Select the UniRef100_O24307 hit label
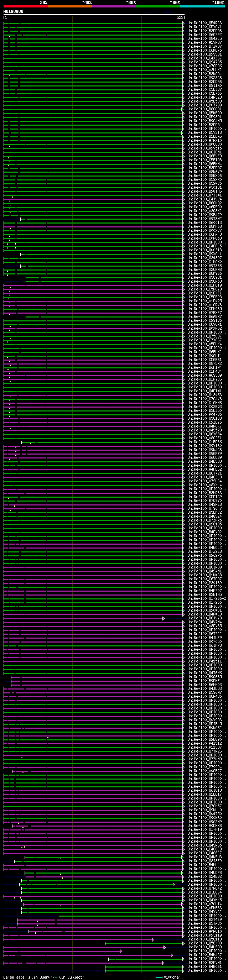This screenshot has height=980, width=228. click(204, 258)
